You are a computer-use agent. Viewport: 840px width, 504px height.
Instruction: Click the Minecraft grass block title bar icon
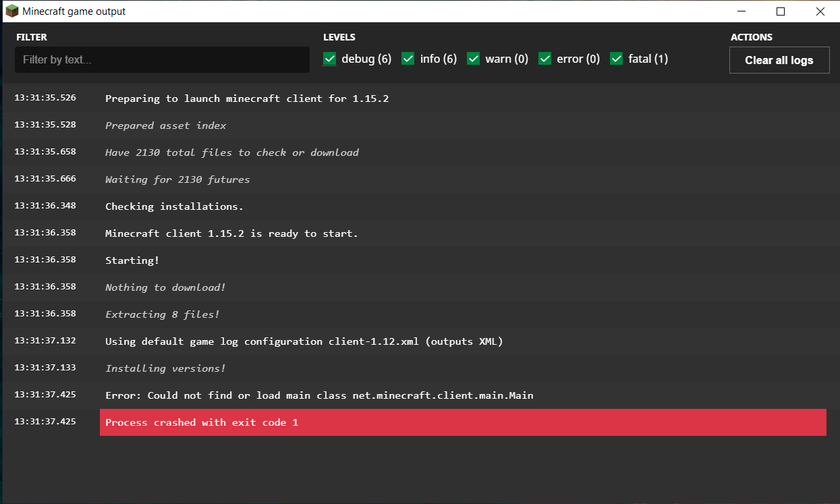[12, 11]
